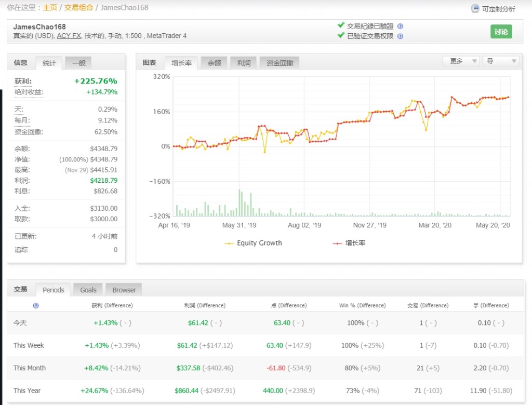Open the 更多 dropdown above the chart
The height and width of the screenshot is (405, 532).
[461, 61]
